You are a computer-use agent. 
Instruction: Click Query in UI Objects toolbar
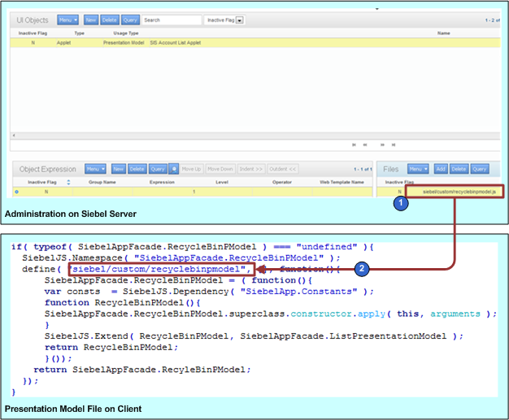click(130, 20)
